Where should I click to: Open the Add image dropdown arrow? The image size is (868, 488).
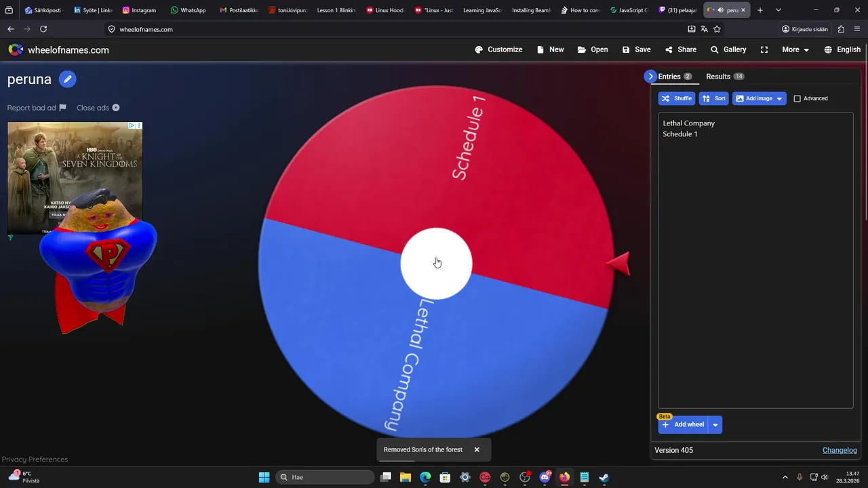click(x=780, y=98)
